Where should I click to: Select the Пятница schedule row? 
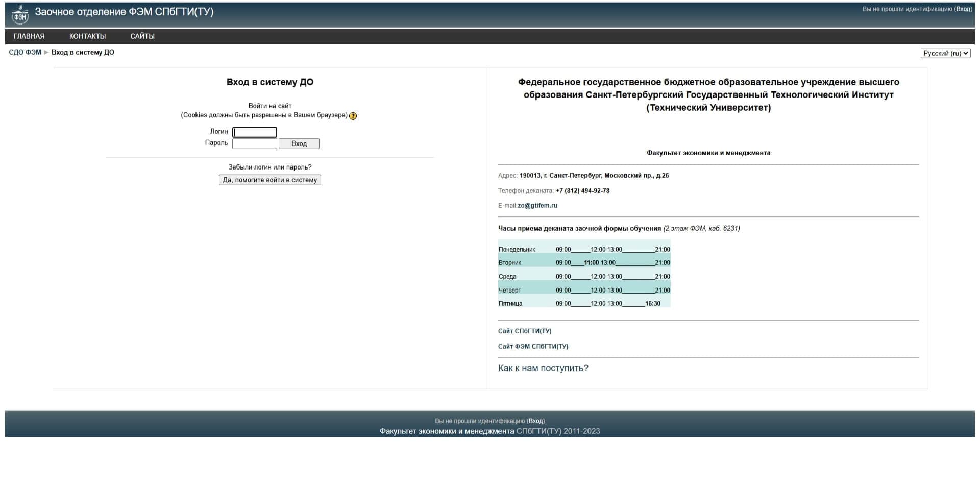[584, 301]
